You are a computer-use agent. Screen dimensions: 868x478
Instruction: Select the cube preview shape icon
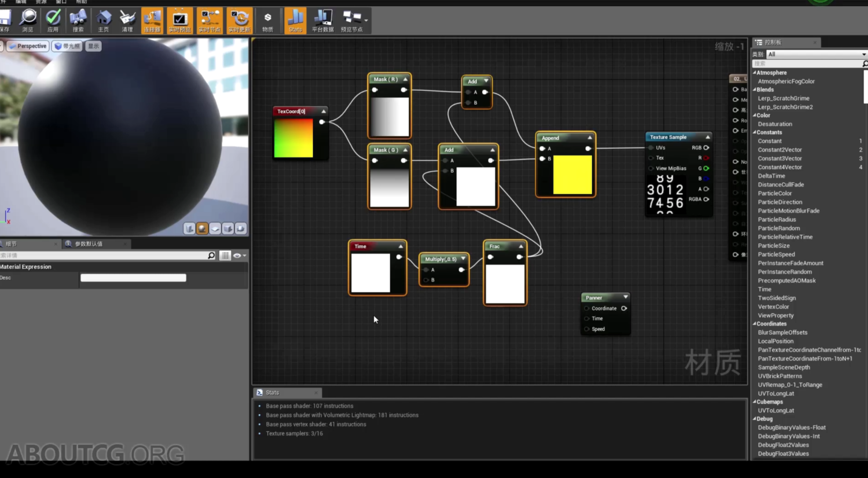coord(228,229)
